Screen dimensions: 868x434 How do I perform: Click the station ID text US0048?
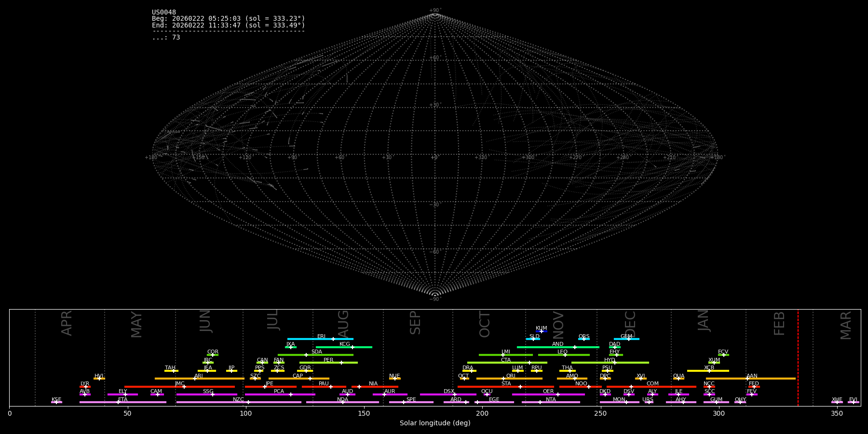164,13
